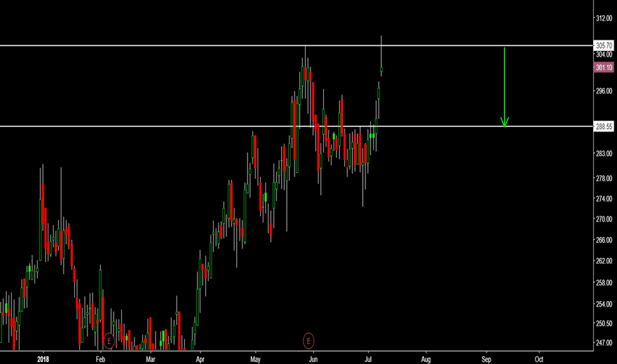
Task: Click the 266.00 price axis label
Action: click(604, 240)
